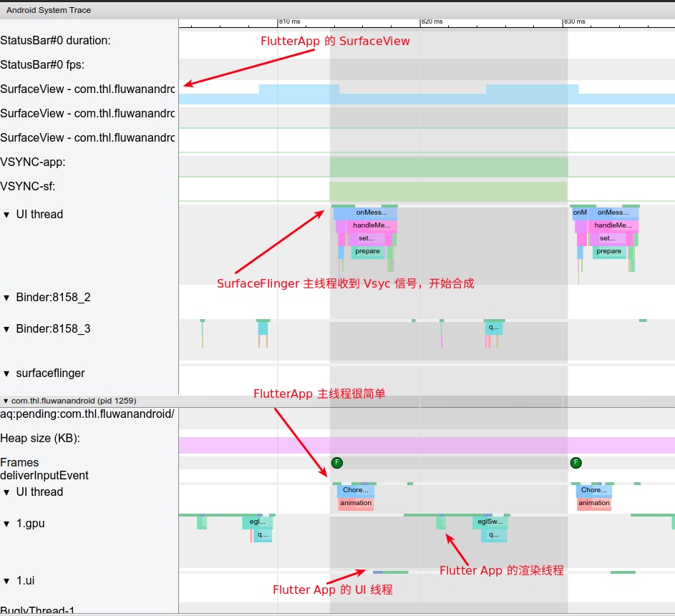This screenshot has height=616, width=675.
Task: Collapse the 1.ui thread track
Action: tap(7, 581)
